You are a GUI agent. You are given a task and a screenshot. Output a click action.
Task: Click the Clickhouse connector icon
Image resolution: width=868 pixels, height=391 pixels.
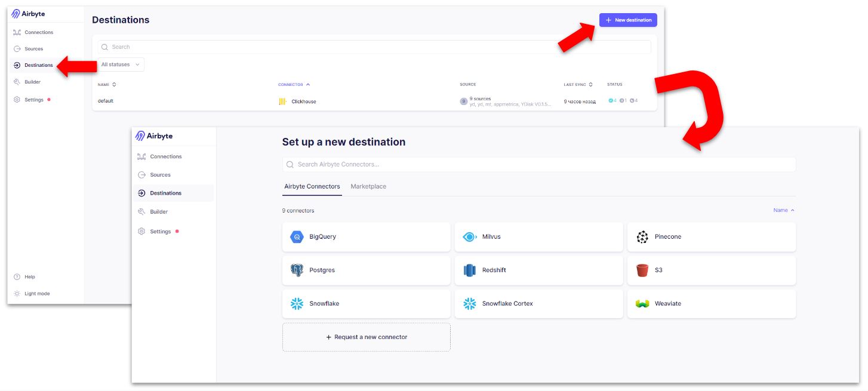pyautogui.click(x=282, y=101)
